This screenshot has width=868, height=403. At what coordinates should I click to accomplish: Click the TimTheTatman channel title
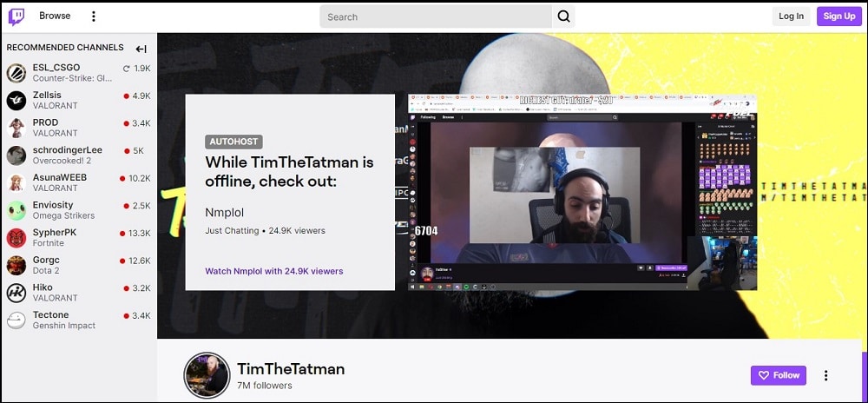[x=291, y=368]
